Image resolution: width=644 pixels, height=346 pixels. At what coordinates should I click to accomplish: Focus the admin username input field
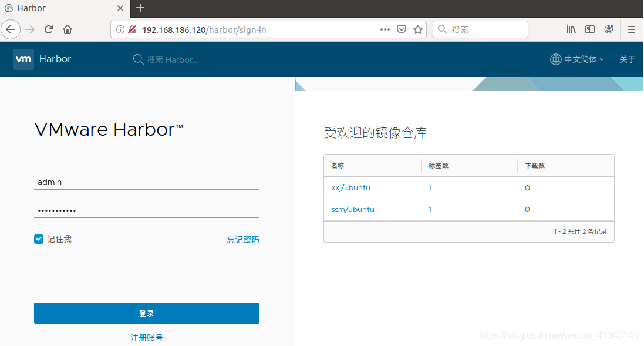[147, 182]
